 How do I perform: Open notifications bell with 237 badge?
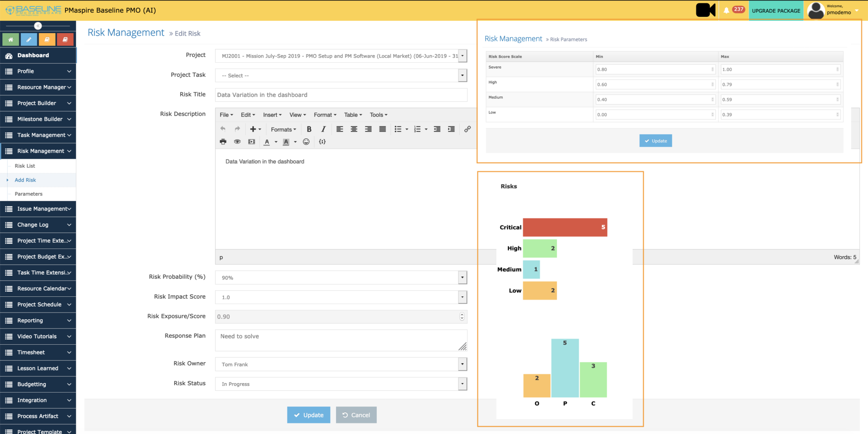(726, 10)
